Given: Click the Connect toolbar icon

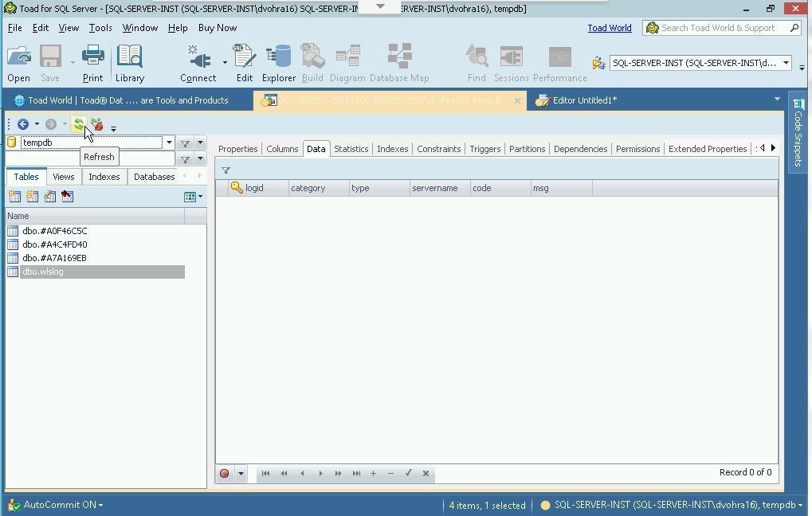Looking at the screenshot, I should click(x=198, y=63).
